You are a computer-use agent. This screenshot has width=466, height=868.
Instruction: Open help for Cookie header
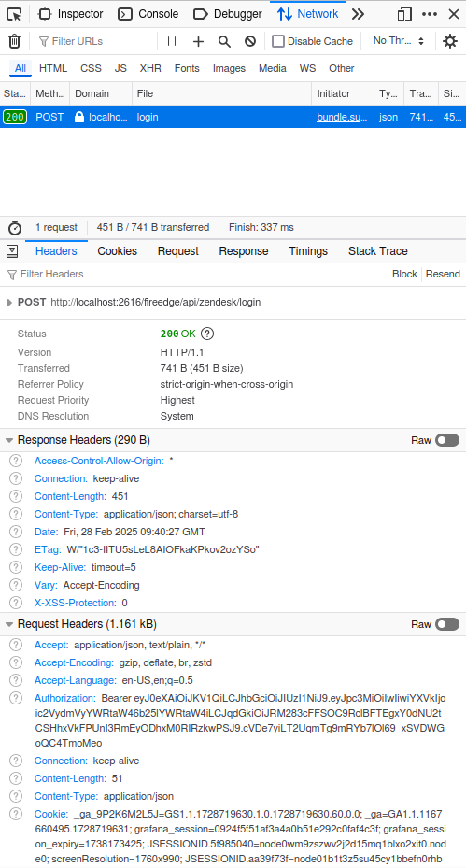pos(16,814)
